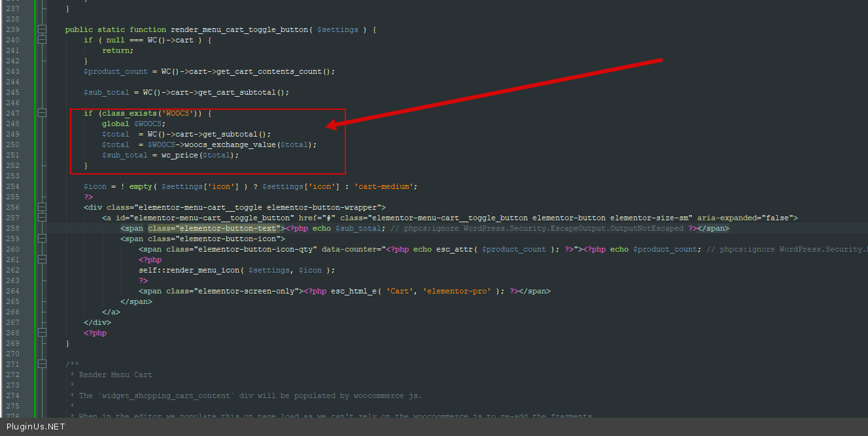Collapse the class_exists WOOCS if-block fold

pyautogui.click(x=42, y=113)
